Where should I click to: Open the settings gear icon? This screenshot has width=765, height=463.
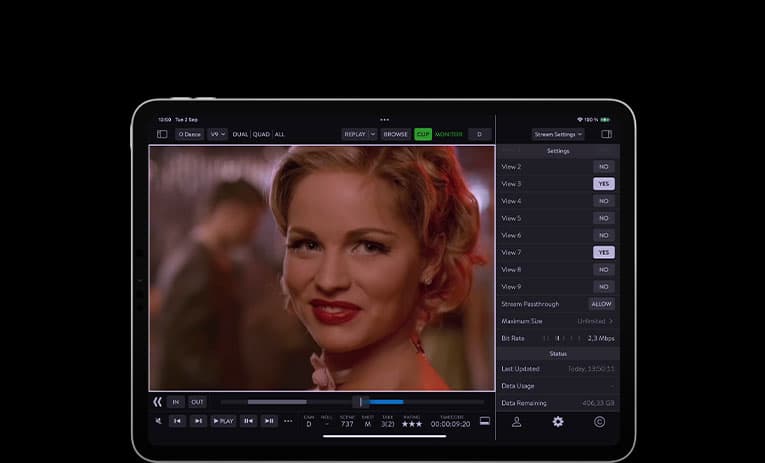pyautogui.click(x=558, y=422)
